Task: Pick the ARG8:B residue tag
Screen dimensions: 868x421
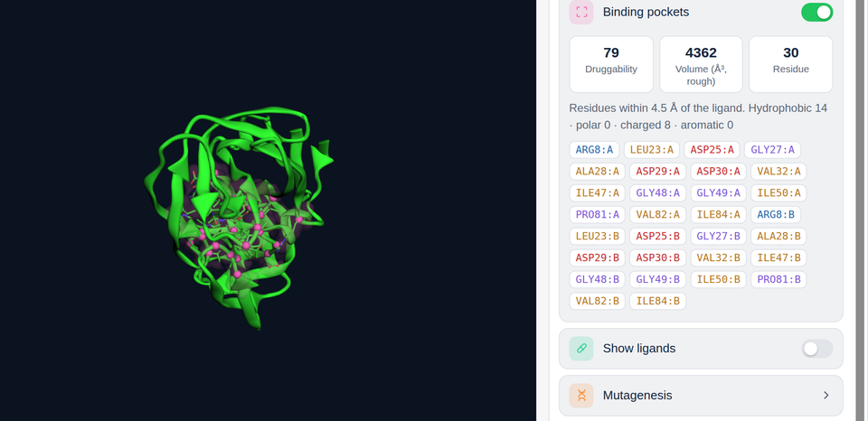Action: pyautogui.click(x=776, y=215)
